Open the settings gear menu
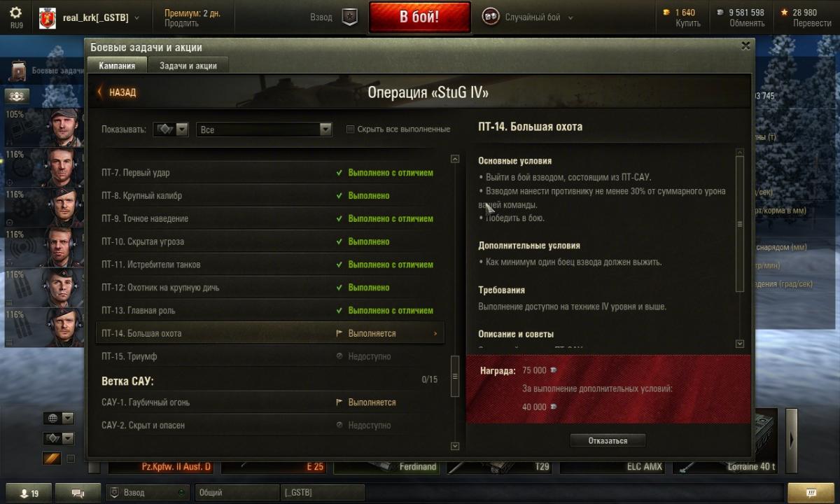 16,13
